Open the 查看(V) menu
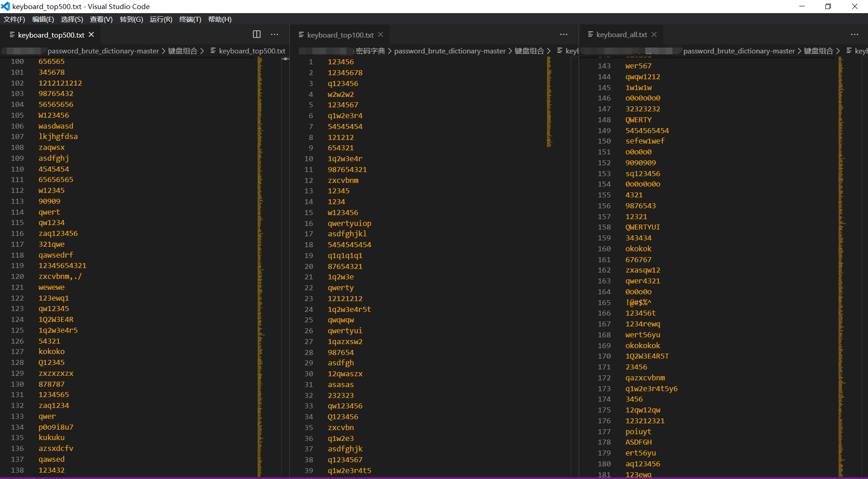Viewport: 868px width, 479px height. click(101, 19)
